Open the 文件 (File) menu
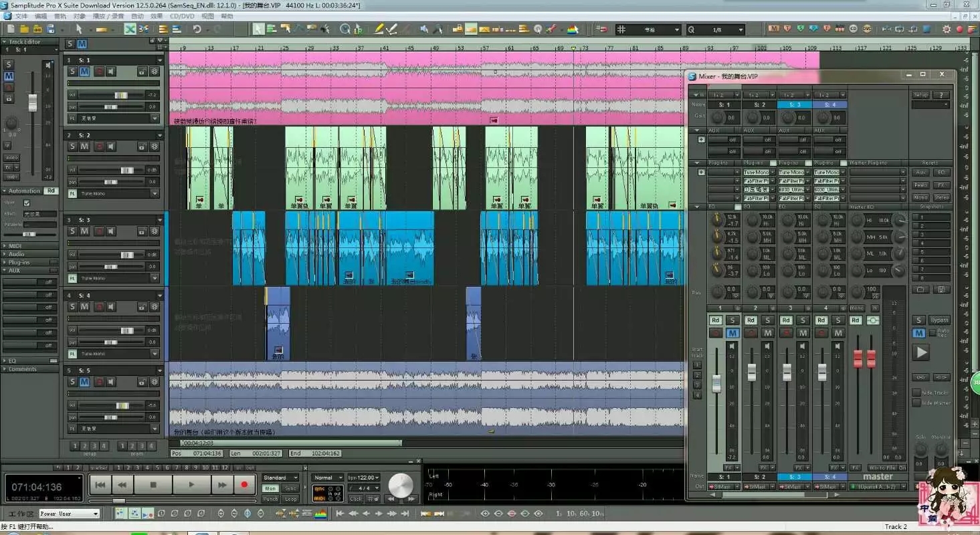 21,16
